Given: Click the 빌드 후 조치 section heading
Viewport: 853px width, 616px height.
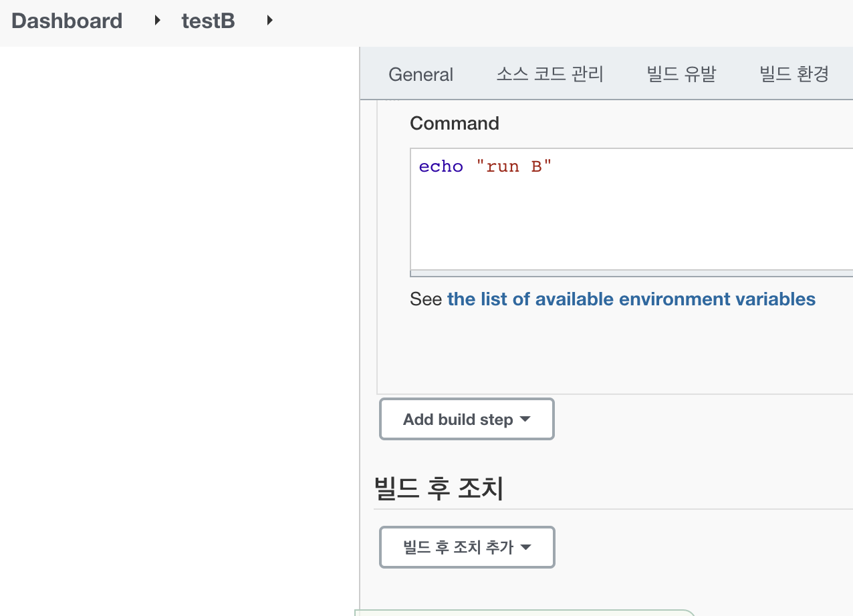Looking at the screenshot, I should (x=439, y=489).
